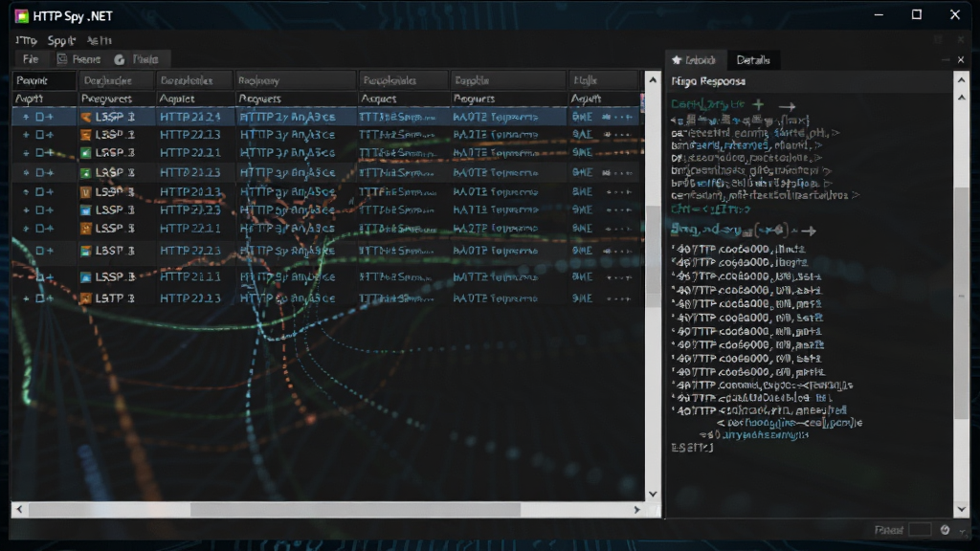
Task: Tick the checkbox in HTTP 22.21 row
Action: tap(39, 152)
